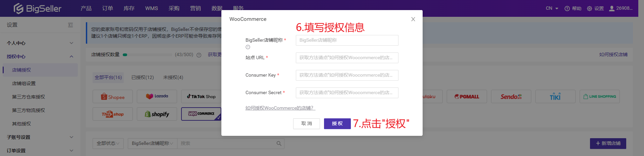Click the store quota progress bar
This screenshot has height=156, width=644.
click(147, 55)
